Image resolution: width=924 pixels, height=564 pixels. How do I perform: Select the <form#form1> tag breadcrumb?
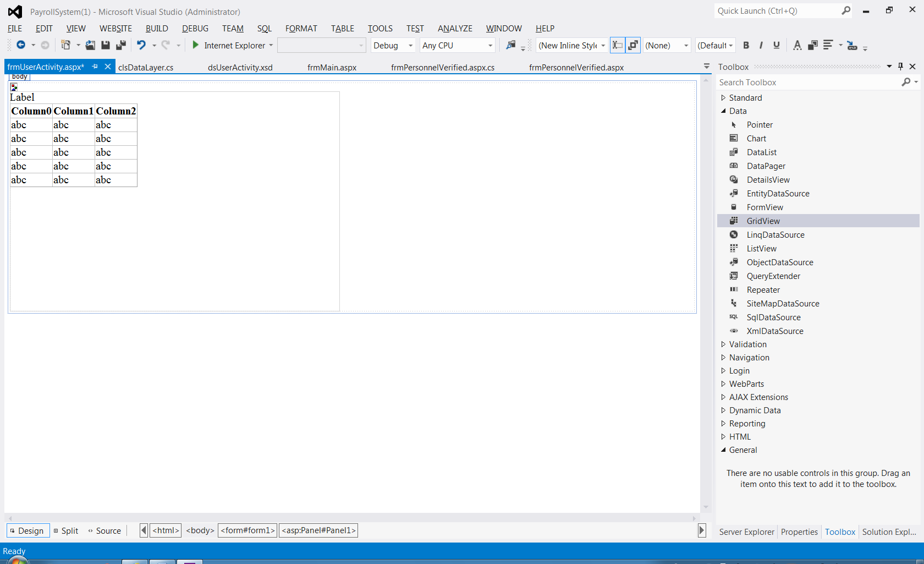click(248, 530)
